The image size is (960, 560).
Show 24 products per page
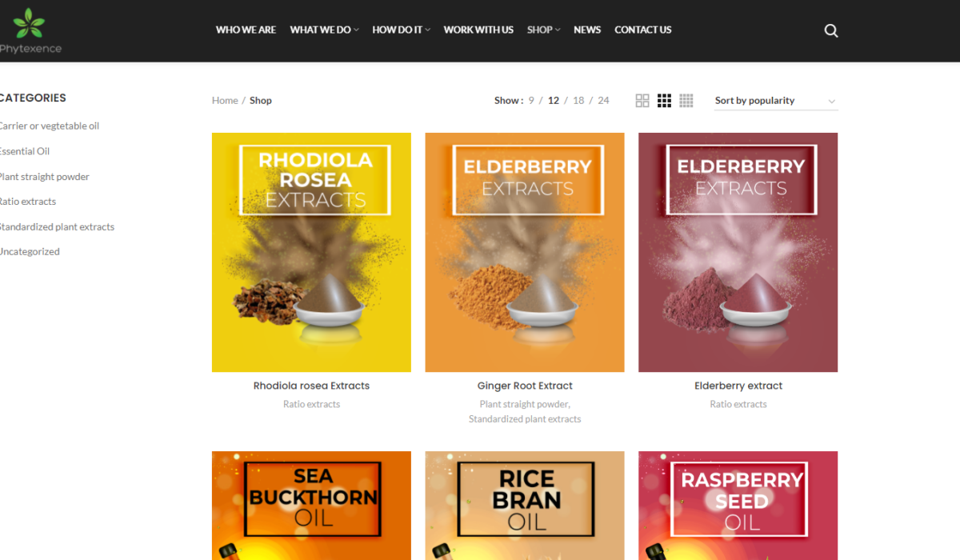(x=603, y=101)
